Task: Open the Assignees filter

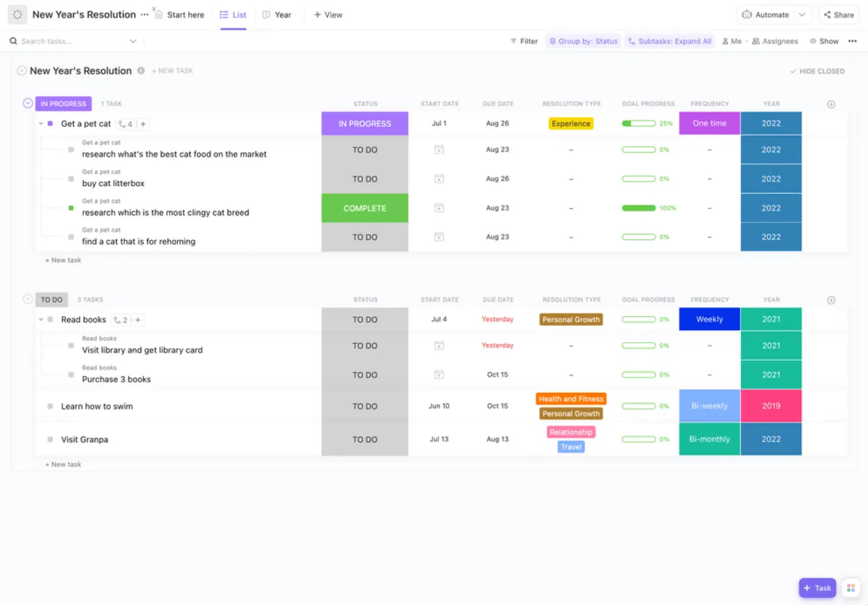Action: click(775, 41)
